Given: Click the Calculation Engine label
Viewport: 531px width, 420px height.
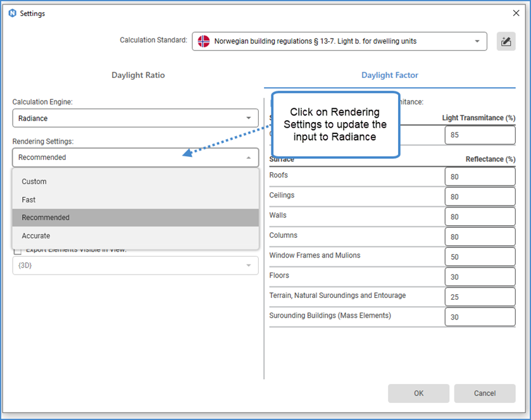Looking at the screenshot, I should (x=42, y=102).
